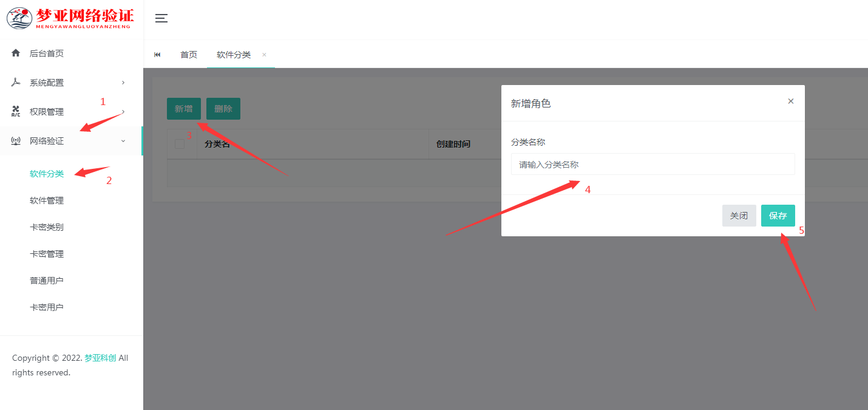Click the collapse-all-tabs arrow icon
This screenshot has height=410, width=868.
tap(157, 54)
